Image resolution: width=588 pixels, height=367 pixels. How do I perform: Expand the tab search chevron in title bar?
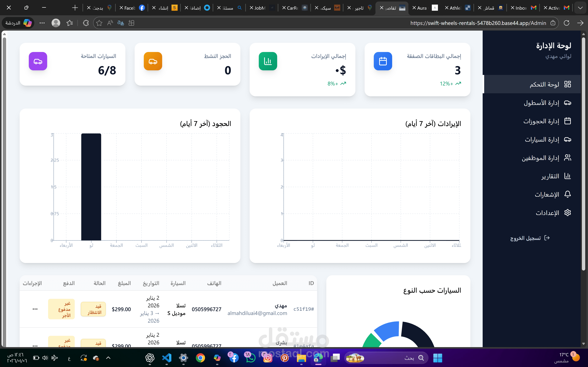(x=580, y=8)
